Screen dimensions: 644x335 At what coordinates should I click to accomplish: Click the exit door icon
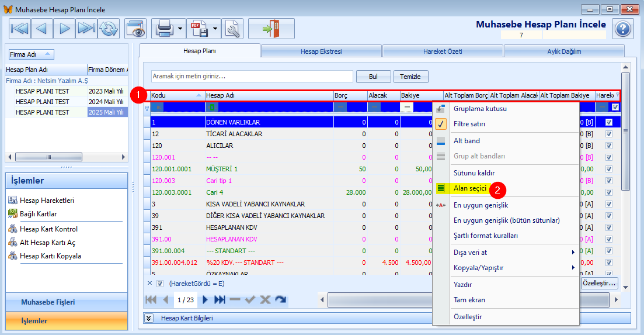(271, 28)
